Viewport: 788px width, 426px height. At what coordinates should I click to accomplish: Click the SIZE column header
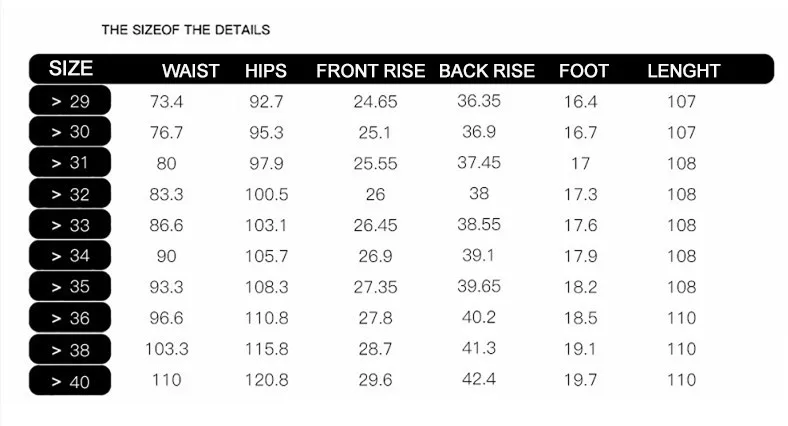coord(70,69)
